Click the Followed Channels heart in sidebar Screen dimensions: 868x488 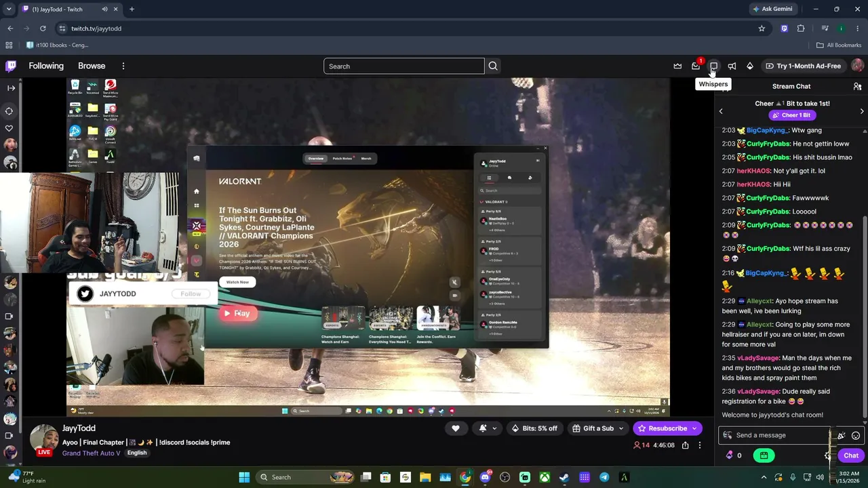coord(9,128)
